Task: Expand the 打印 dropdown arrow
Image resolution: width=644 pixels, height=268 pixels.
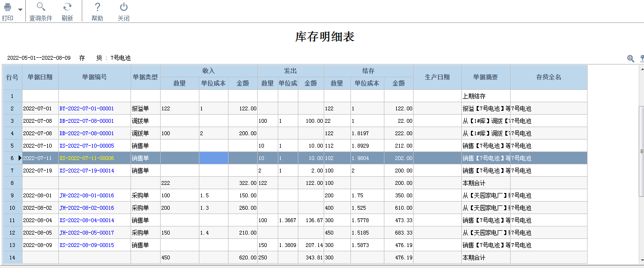Action: pos(20,10)
